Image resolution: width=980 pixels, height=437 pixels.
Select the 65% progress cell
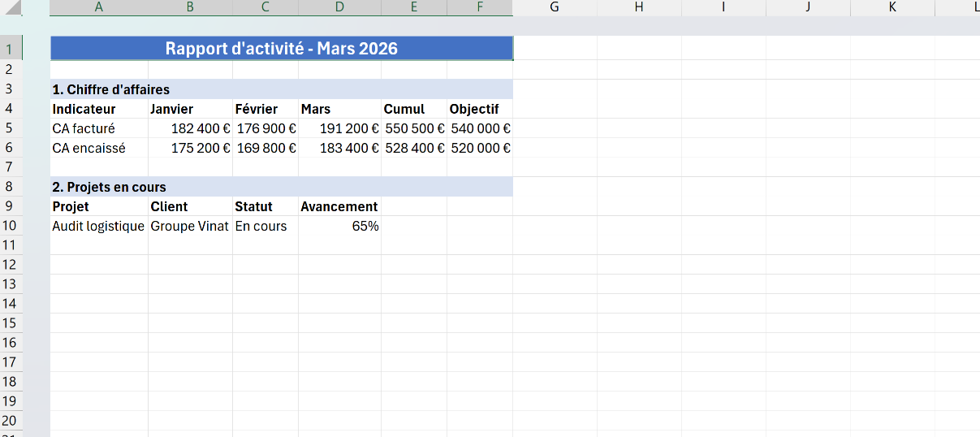click(340, 226)
